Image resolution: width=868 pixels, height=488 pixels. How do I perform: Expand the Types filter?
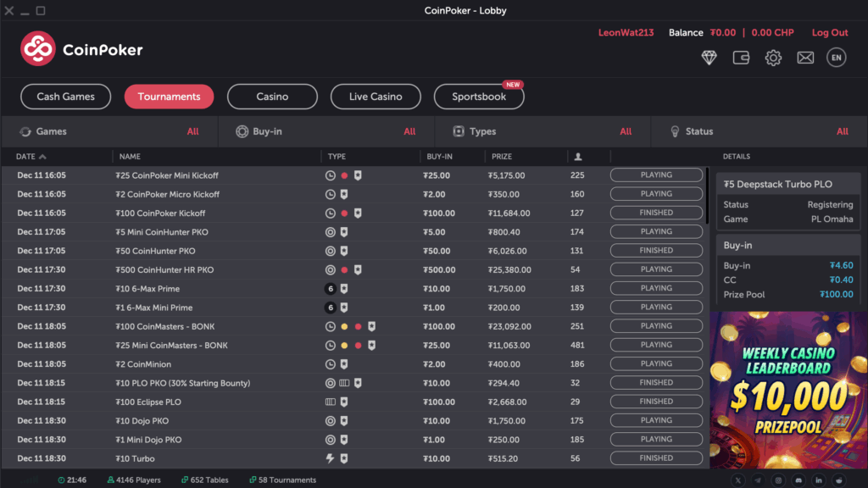pyautogui.click(x=543, y=131)
